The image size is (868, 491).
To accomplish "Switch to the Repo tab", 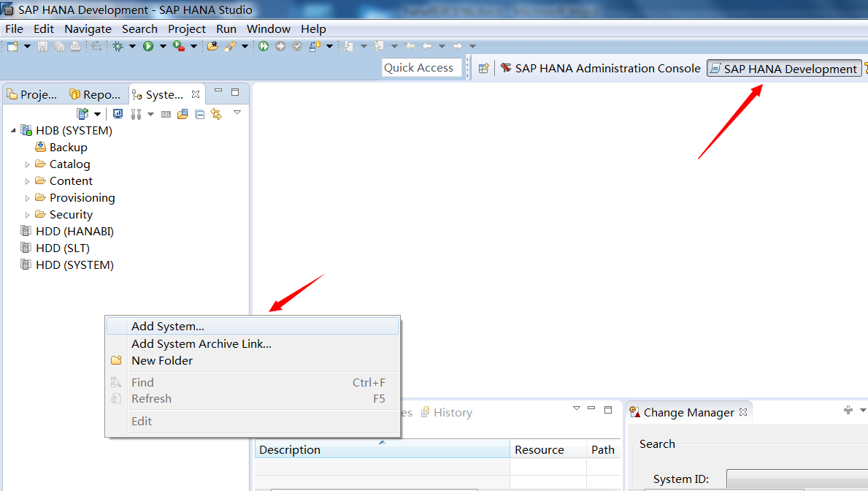I will pos(93,94).
